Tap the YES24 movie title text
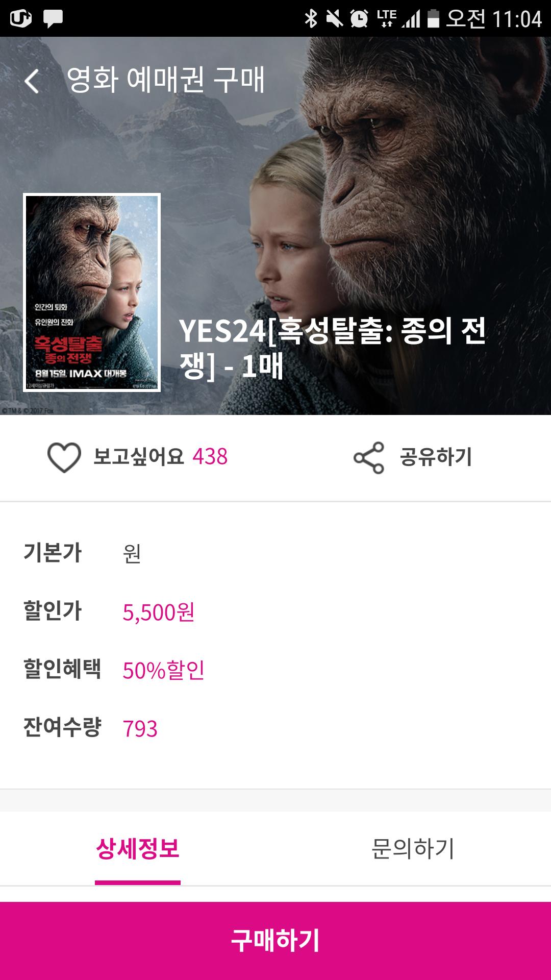 pos(333,348)
